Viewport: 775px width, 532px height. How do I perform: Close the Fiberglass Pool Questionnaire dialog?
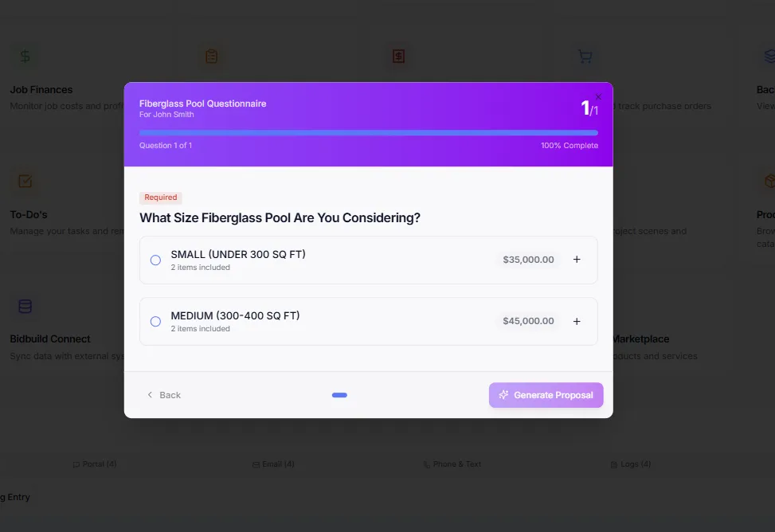(x=598, y=97)
